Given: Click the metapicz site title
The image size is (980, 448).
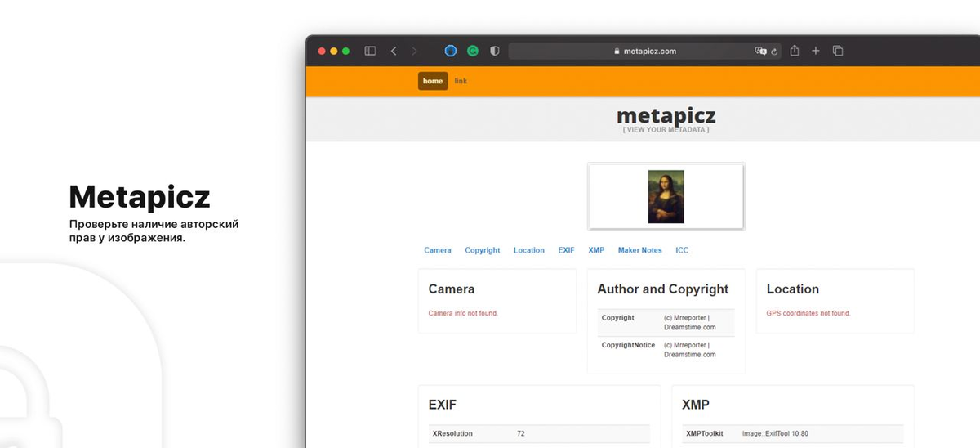Looking at the screenshot, I should 666,115.
